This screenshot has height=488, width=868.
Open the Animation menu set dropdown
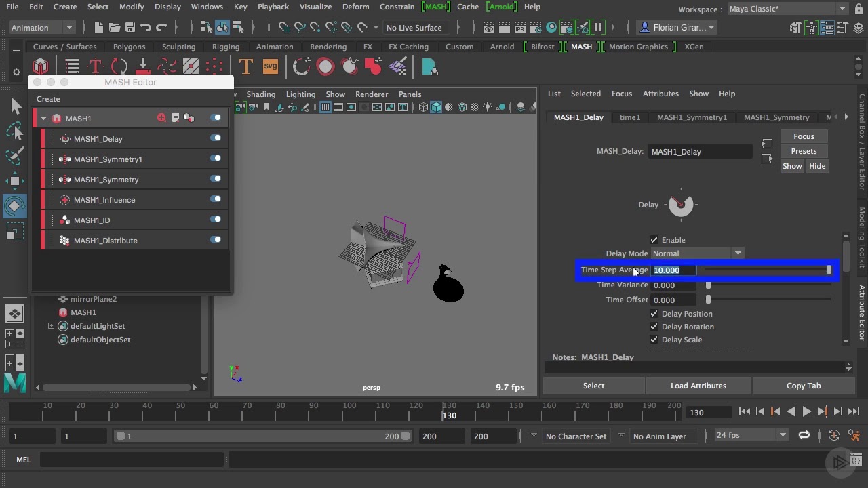coord(42,28)
